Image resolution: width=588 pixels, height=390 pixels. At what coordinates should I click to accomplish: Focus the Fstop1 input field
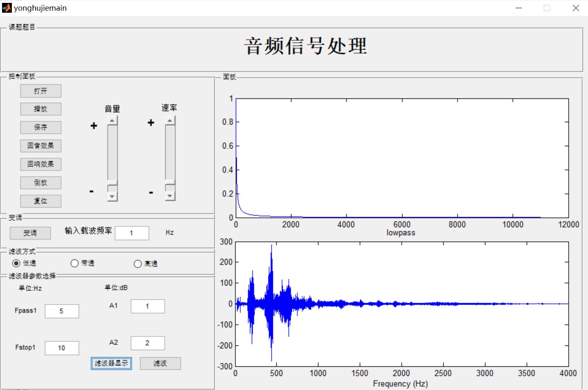click(62, 348)
